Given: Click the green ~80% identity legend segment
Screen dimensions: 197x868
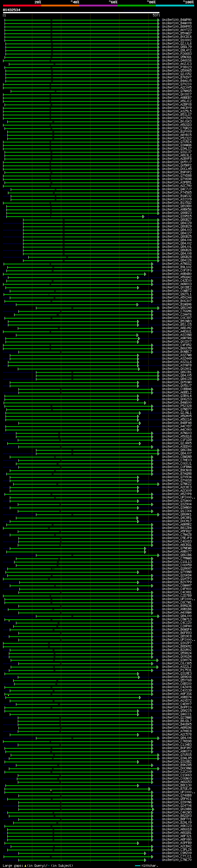Looking at the screenshot, I should click(x=136, y=6).
